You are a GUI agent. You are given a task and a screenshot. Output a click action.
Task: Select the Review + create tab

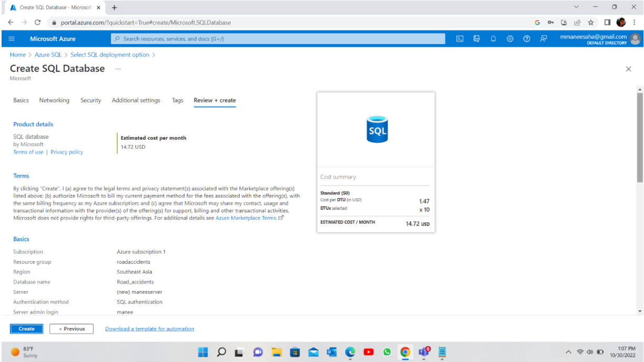tap(215, 100)
